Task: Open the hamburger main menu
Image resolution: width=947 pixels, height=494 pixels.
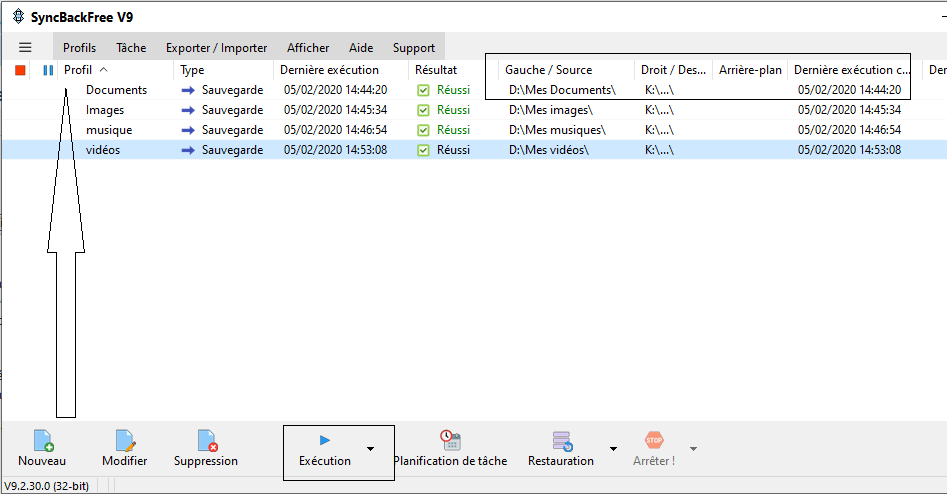Action: [25, 47]
